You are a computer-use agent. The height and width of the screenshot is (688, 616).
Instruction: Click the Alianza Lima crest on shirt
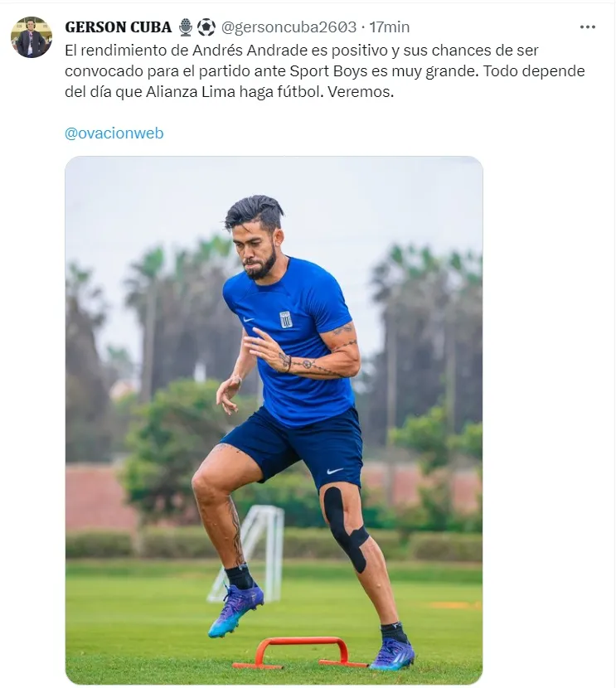286,319
